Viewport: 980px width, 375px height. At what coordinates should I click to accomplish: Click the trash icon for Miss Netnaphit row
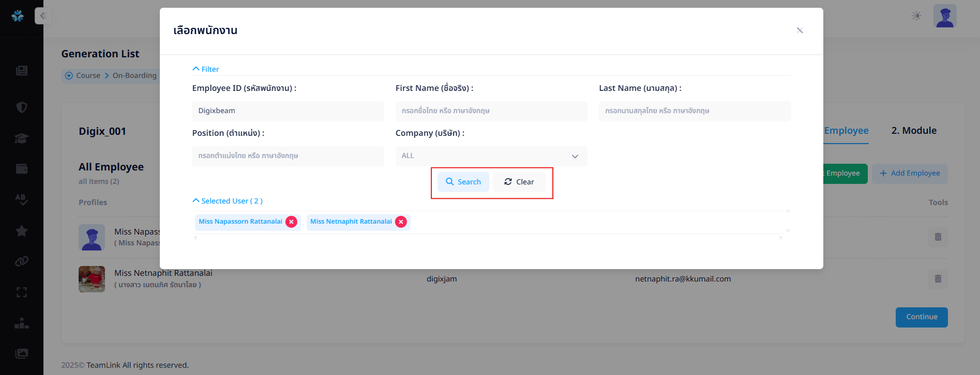(938, 279)
